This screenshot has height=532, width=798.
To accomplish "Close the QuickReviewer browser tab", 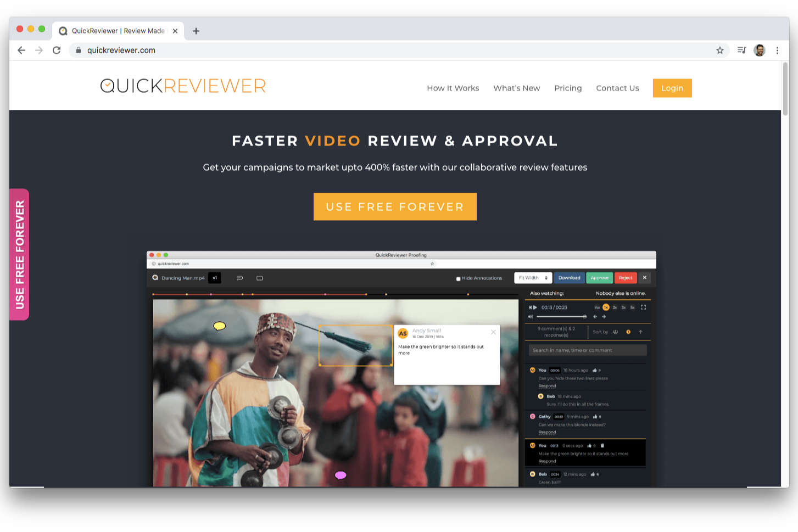I will click(x=175, y=31).
